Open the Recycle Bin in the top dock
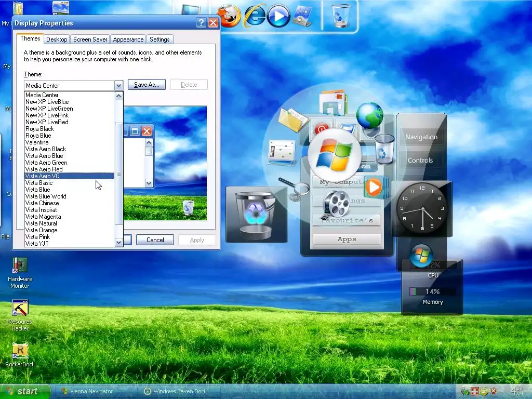The width and height of the screenshot is (532, 399). [340, 15]
